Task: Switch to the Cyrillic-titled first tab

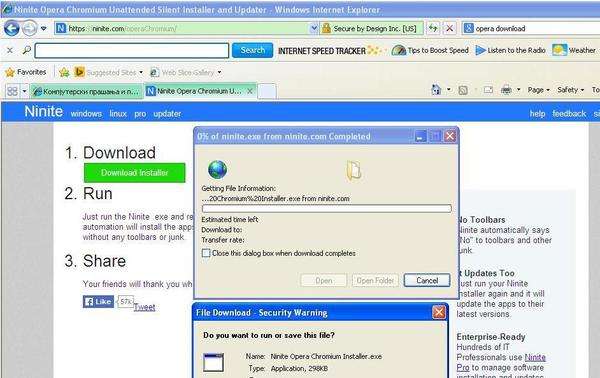Action: [x=86, y=91]
